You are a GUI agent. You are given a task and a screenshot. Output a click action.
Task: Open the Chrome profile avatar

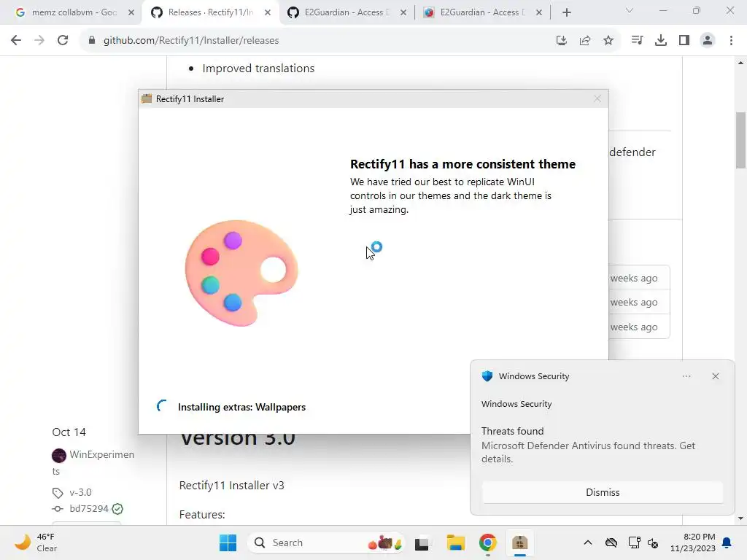tap(708, 41)
